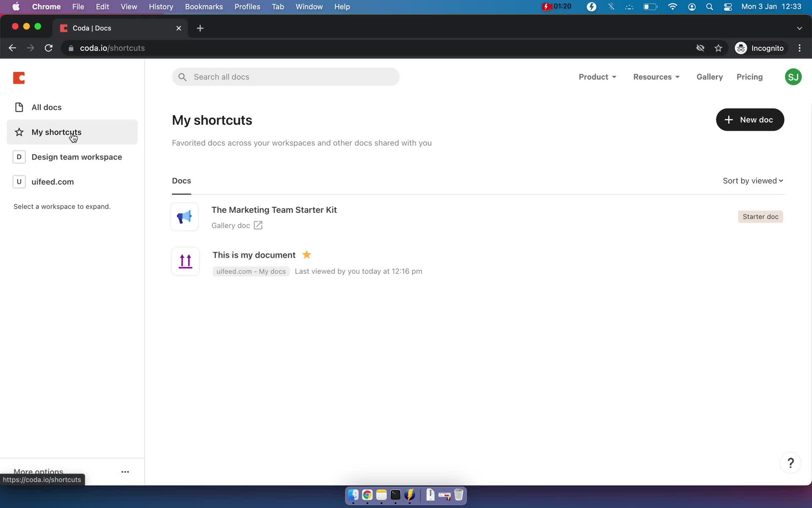Click the Coda logo in sidebar
Viewport: 812px width, 508px height.
(x=19, y=78)
